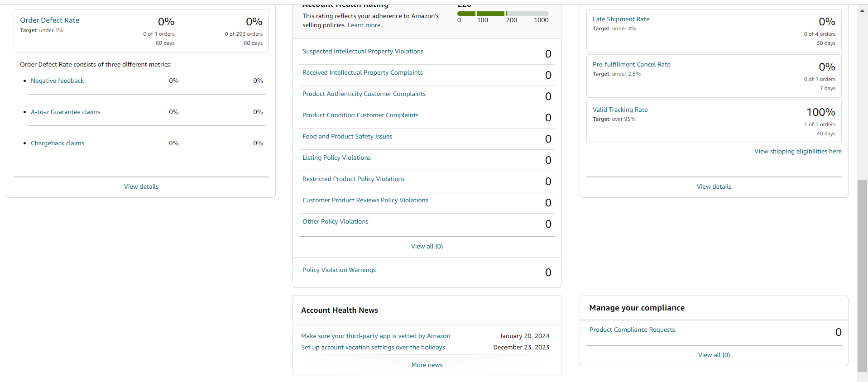Image resolution: width=868 pixels, height=382 pixels.
Task: Open Negative feedback metric
Action: (58, 81)
